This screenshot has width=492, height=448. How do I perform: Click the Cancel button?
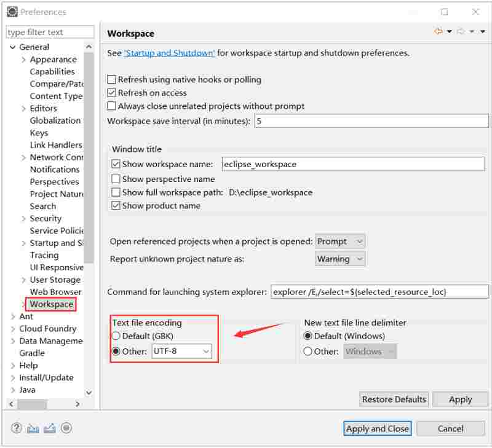coord(451,428)
